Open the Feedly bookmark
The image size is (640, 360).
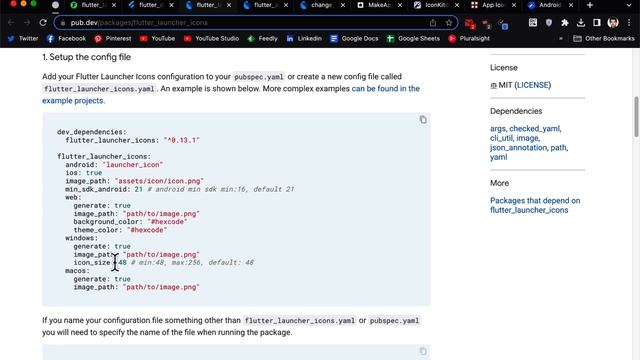click(262, 38)
